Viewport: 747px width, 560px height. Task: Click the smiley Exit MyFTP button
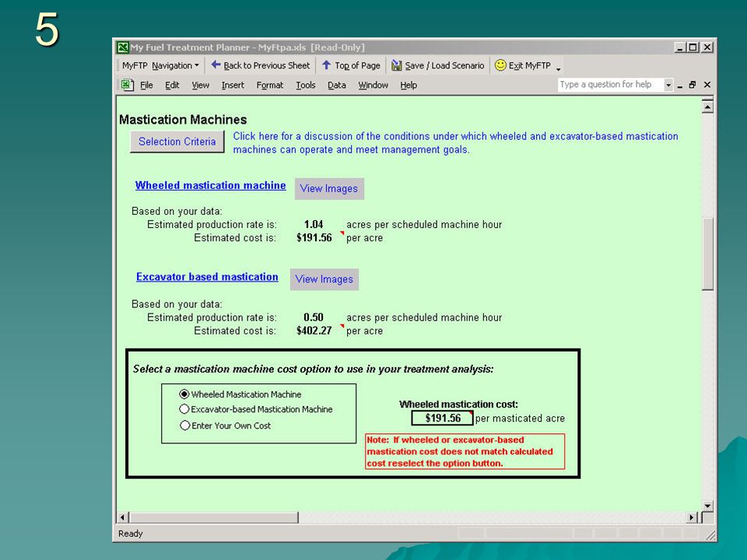click(523, 65)
